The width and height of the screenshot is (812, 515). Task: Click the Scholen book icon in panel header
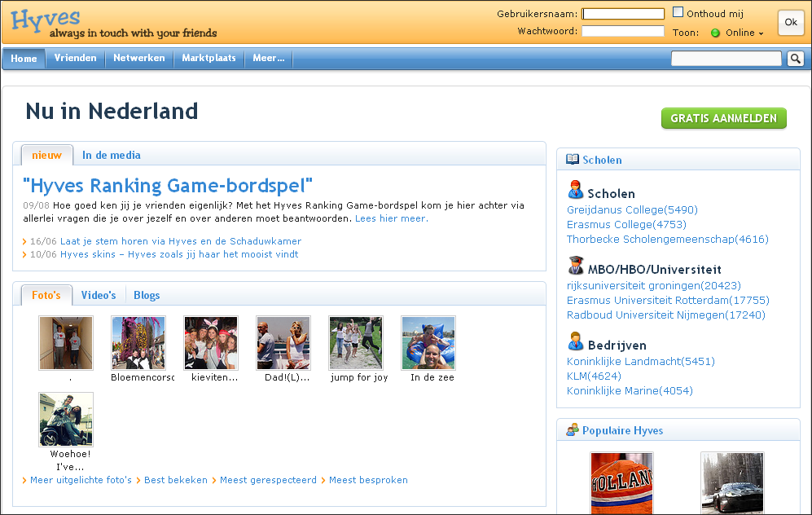[x=573, y=160]
